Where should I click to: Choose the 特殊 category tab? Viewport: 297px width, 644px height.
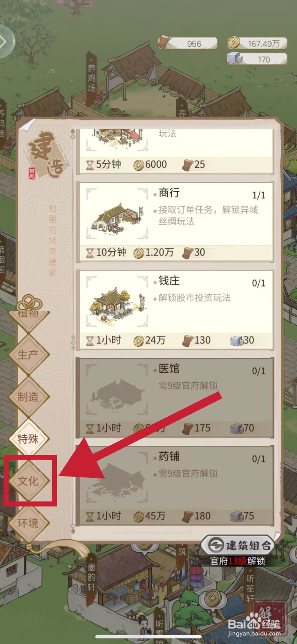[x=28, y=438]
